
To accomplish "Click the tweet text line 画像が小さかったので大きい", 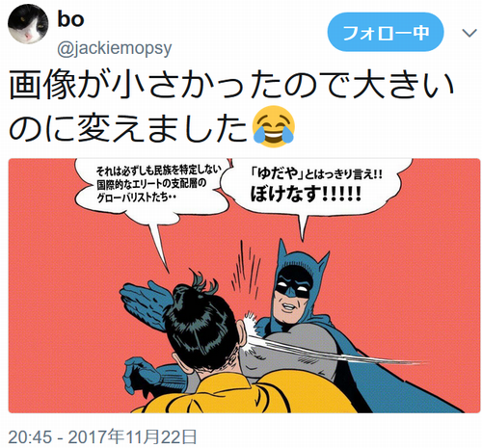I will [x=231, y=86].
